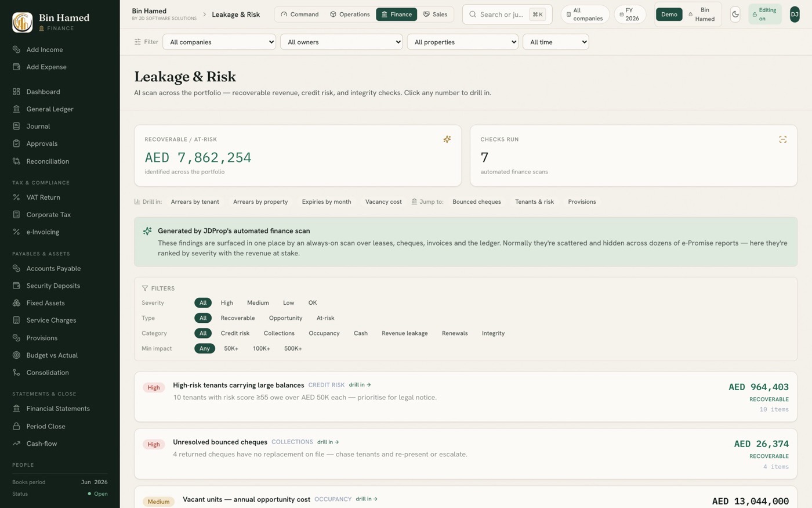The height and width of the screenshot is (508, 812).
Task: Open the All companies filter dropdown
Action: click(219, 42)
